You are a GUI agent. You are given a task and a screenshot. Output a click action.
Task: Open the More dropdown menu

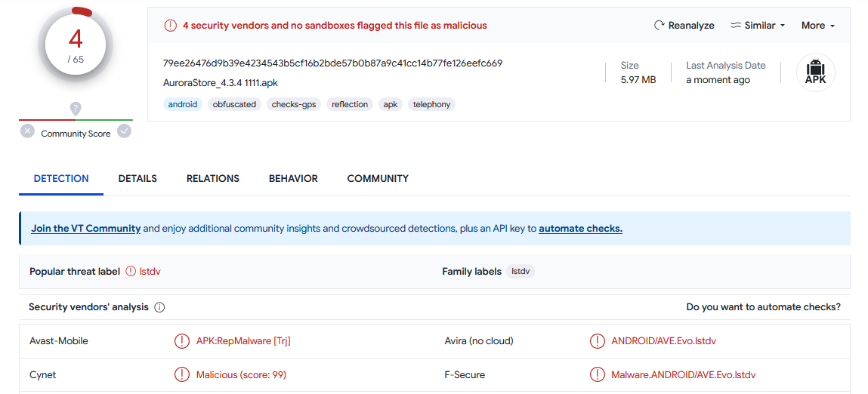817,26
